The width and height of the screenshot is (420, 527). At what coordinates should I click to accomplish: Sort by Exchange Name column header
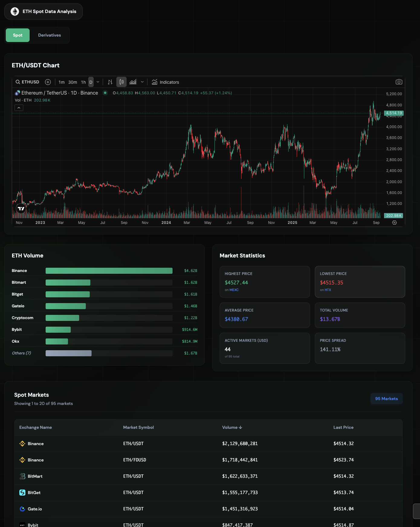(36, 427)
